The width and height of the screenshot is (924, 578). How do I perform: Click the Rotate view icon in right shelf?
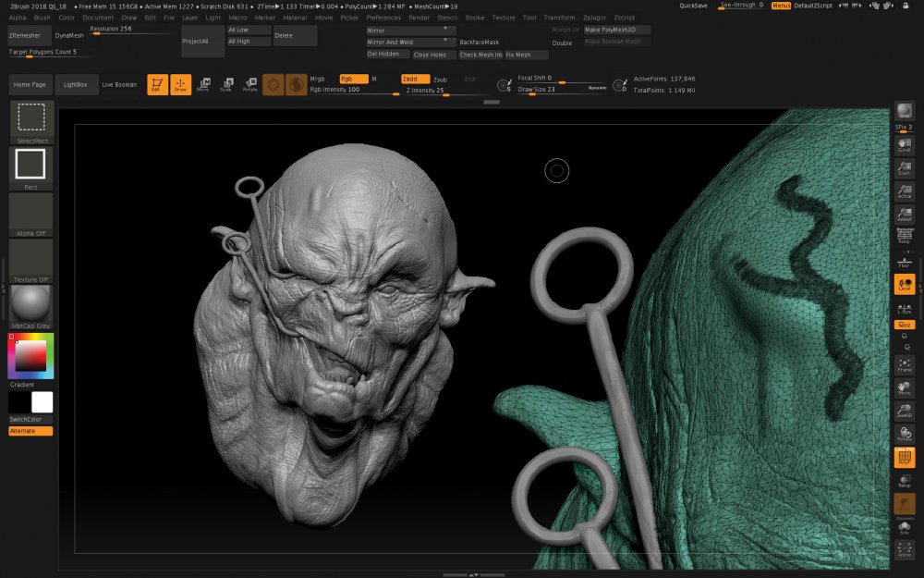904,435
